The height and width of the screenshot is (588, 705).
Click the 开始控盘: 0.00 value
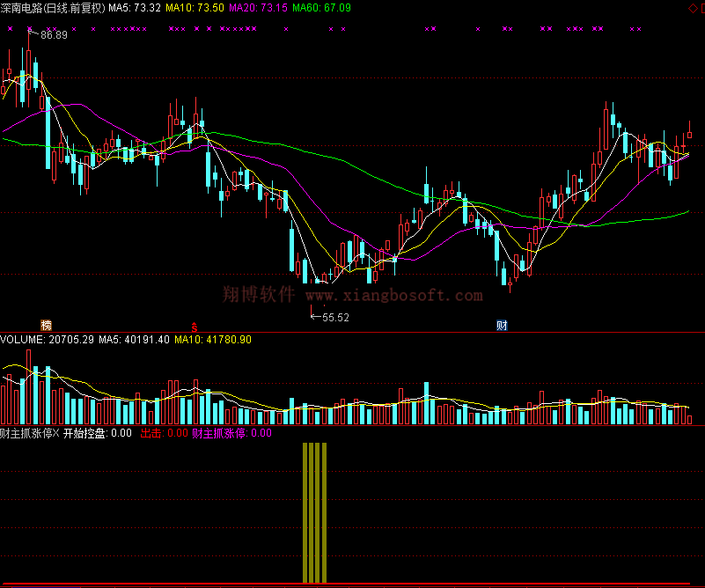[97, 433]
